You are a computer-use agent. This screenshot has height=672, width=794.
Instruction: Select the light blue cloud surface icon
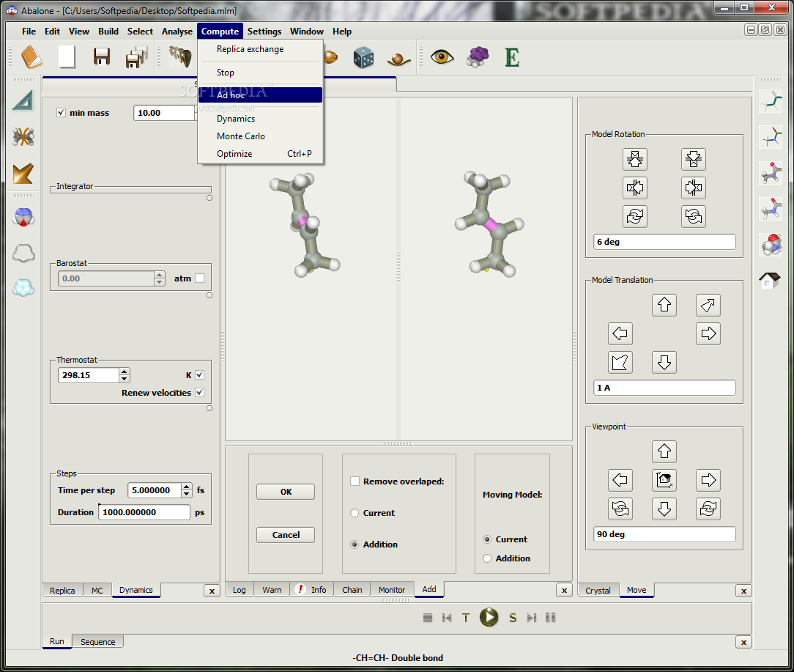click(23, 288)
